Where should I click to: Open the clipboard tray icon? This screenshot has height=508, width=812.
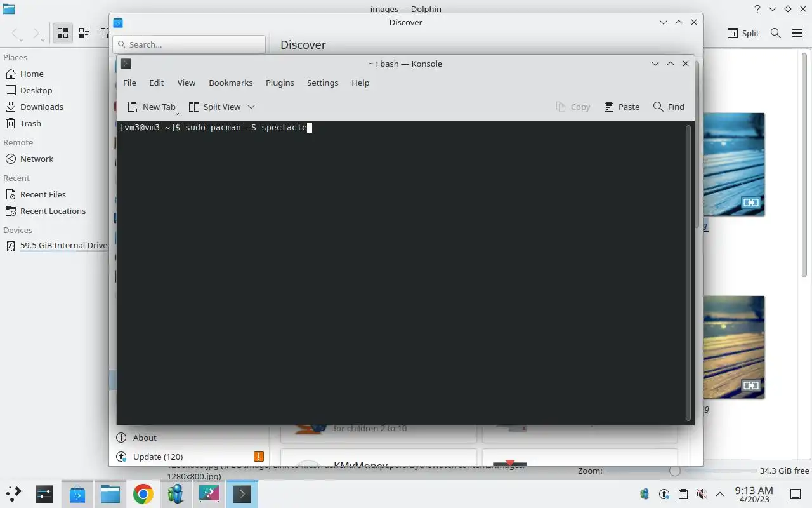coord(683,494)
